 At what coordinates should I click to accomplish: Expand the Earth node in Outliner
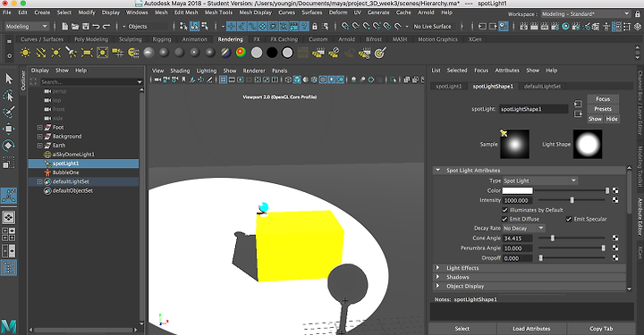[x=40, y=145]
